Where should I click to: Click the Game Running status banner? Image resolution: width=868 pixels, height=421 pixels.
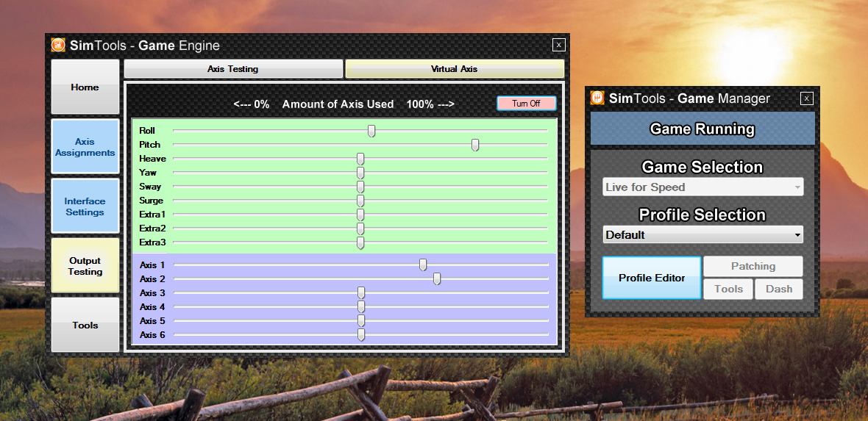(702, 129)
